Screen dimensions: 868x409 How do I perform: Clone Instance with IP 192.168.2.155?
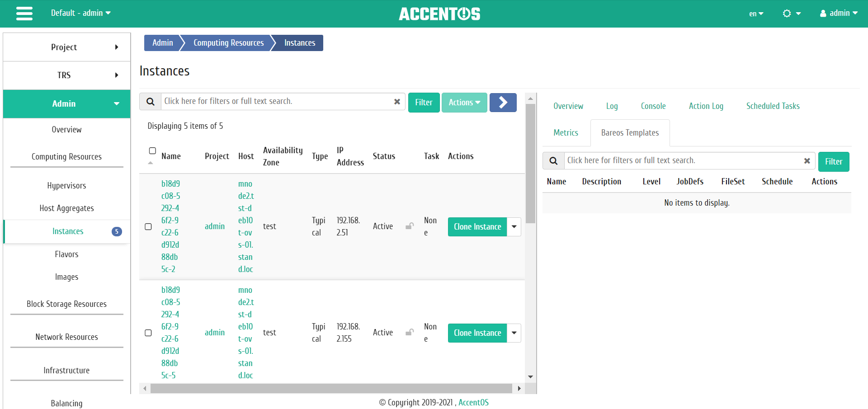coord(477,333)
